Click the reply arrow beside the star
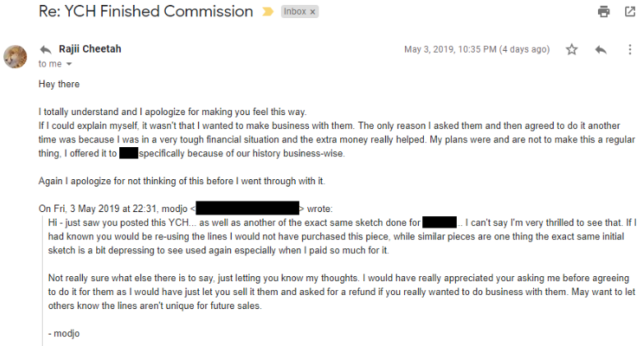The width and height of the screenshot is (644, 346). [x=600, y=49]
